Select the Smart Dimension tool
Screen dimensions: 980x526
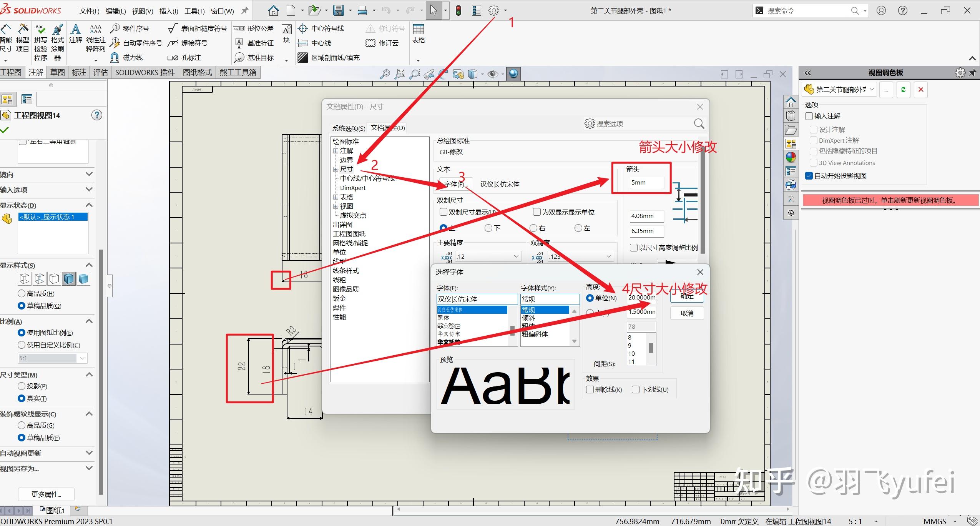[6, 38]
